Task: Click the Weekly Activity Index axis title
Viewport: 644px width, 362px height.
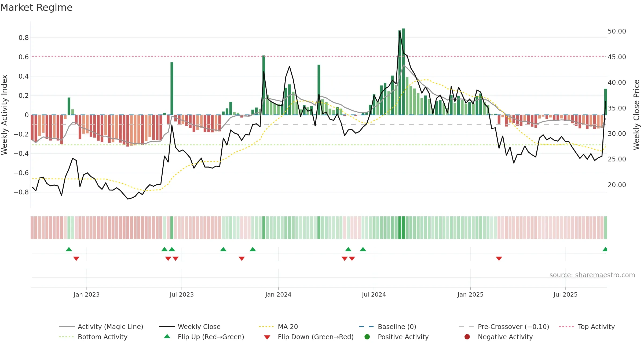Action: tap(4, 115)
